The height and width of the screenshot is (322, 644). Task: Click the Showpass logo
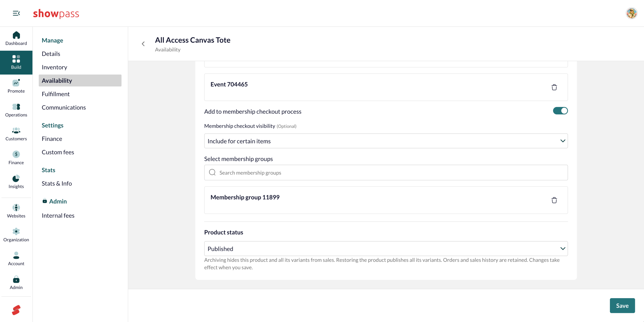[56, 14]
